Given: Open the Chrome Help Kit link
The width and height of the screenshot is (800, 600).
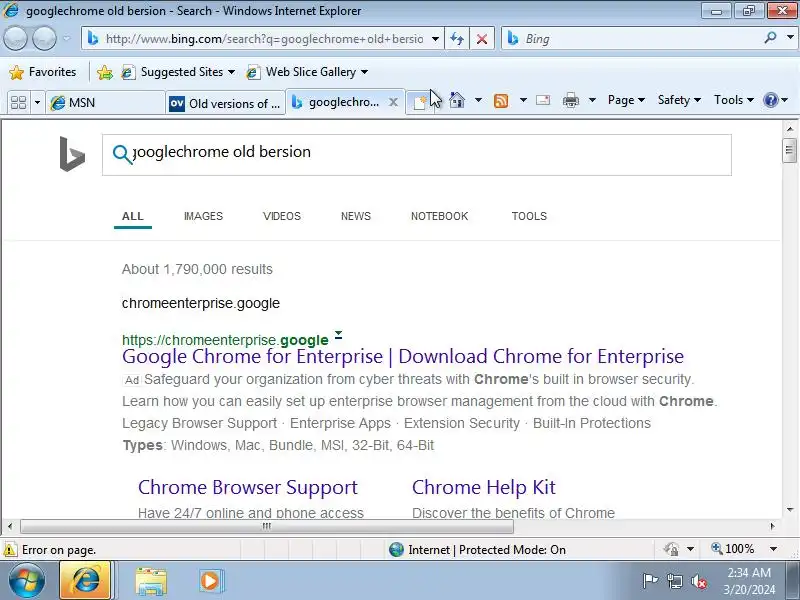Looking at the screenshot, I should click(x=484, y=487).
